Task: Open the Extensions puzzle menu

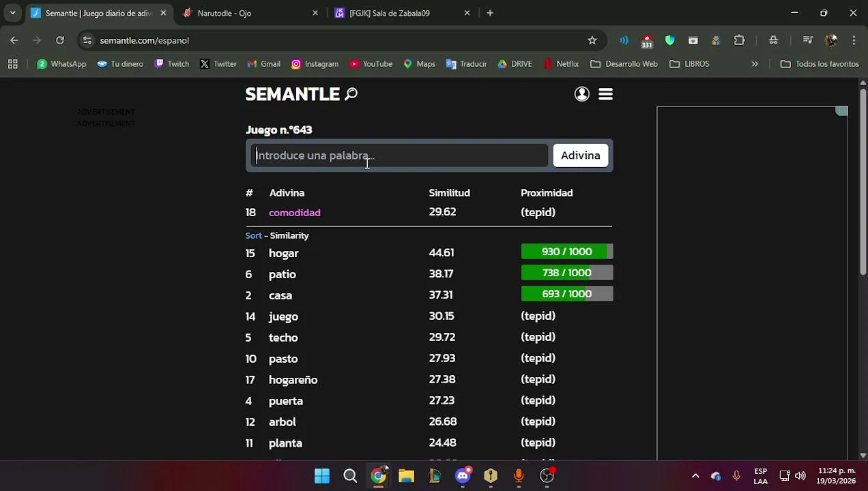Action: click(x=739, y=40)
